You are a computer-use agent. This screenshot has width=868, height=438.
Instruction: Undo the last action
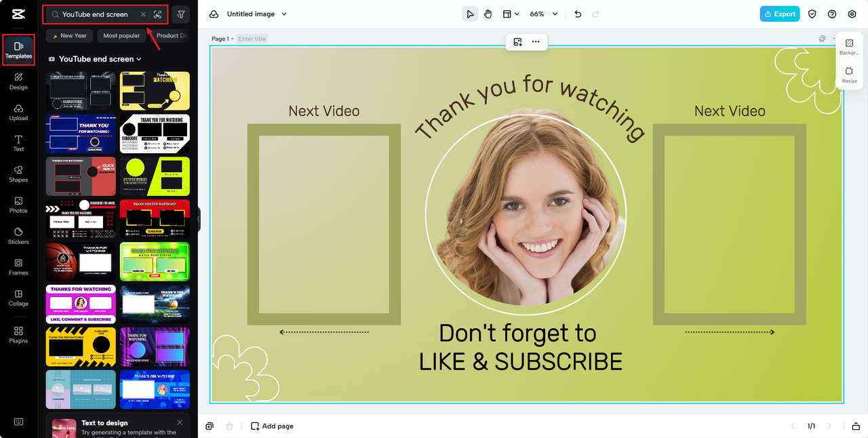click(578, 14)
